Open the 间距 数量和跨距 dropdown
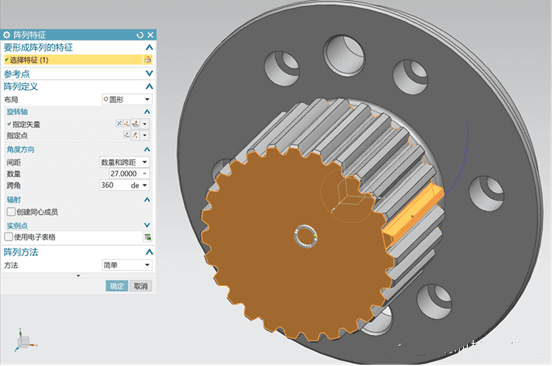 tap(124, 162)
